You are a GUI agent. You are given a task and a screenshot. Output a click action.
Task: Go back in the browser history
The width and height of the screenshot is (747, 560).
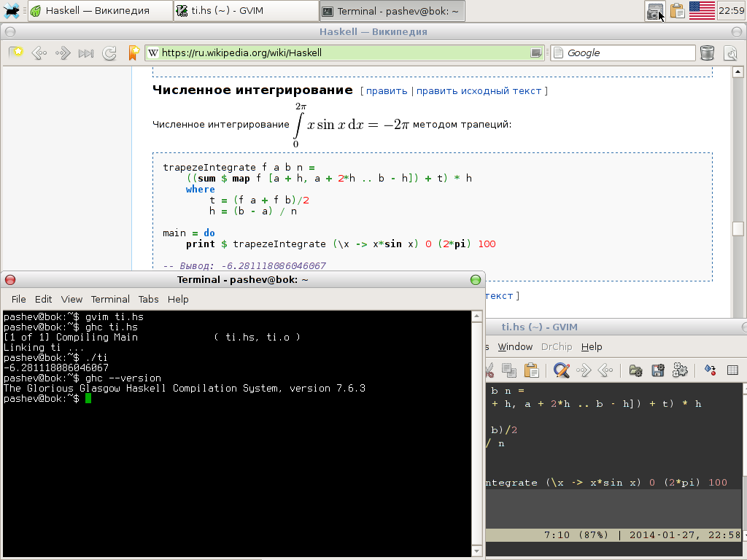pos(39,52)
